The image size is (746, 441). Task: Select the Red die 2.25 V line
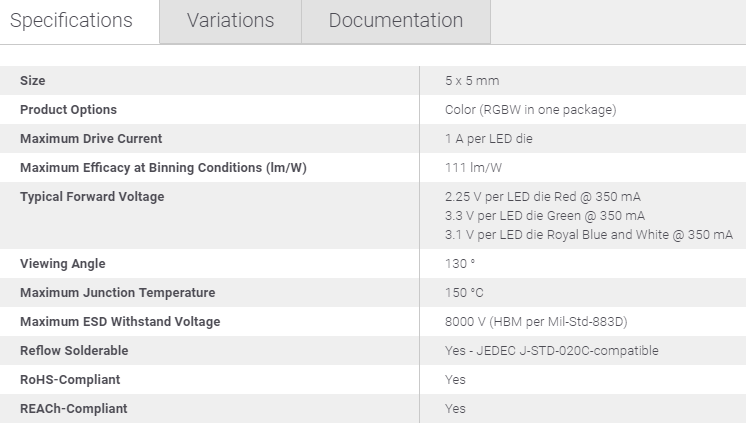click(x=543, y=197)
